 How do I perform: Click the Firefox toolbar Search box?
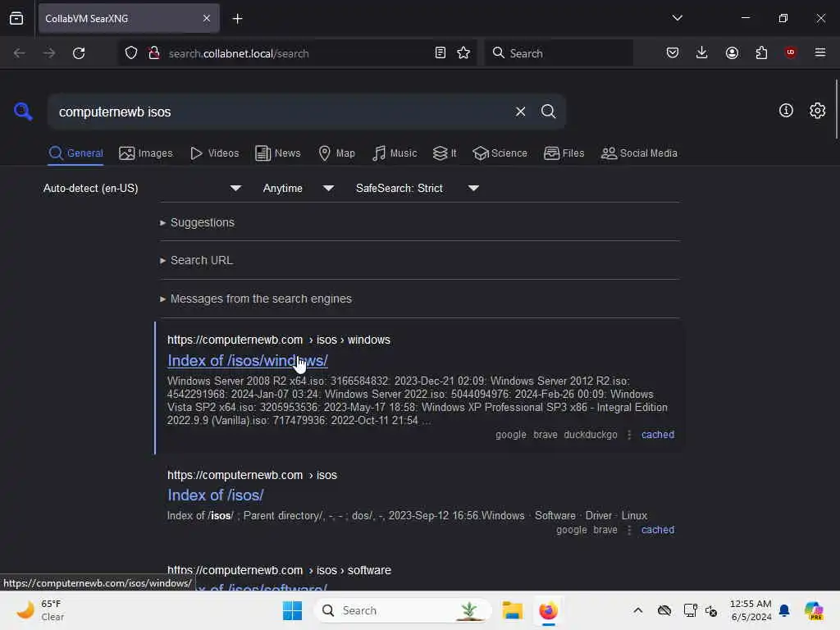tap(559, 53)
